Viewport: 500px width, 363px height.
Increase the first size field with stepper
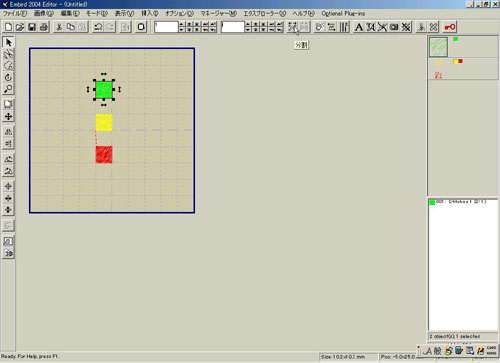coord(181,24)
